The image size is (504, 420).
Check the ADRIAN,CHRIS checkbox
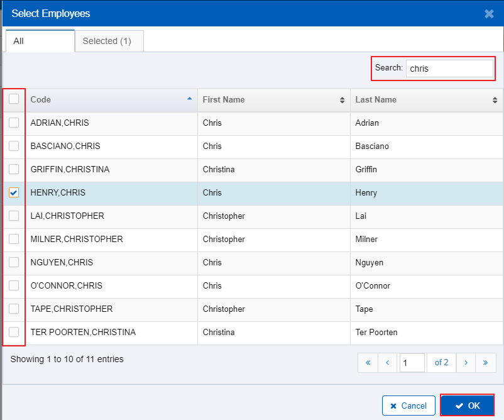pos(14,123)
